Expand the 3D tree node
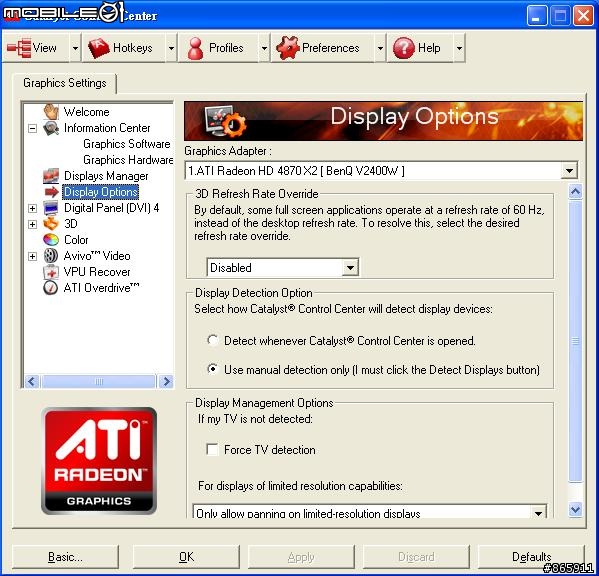This screenshot has width=599, height=576. click(x=32, y=224)
